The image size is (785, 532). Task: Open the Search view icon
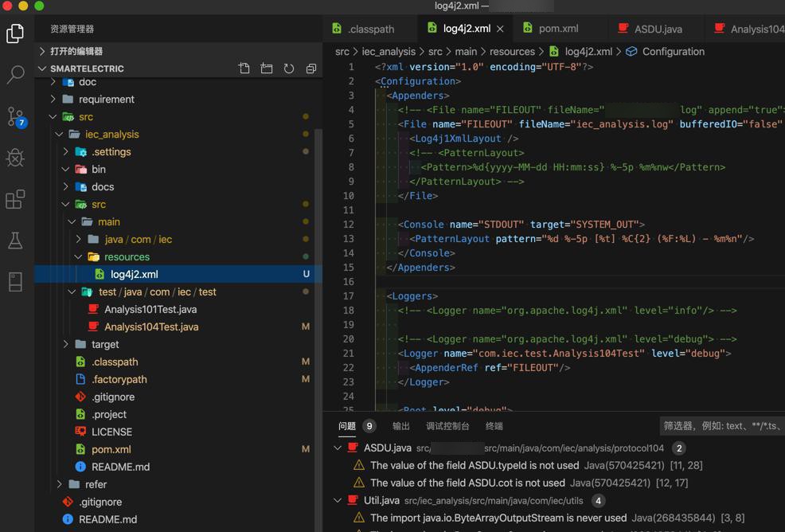point(15,75)
